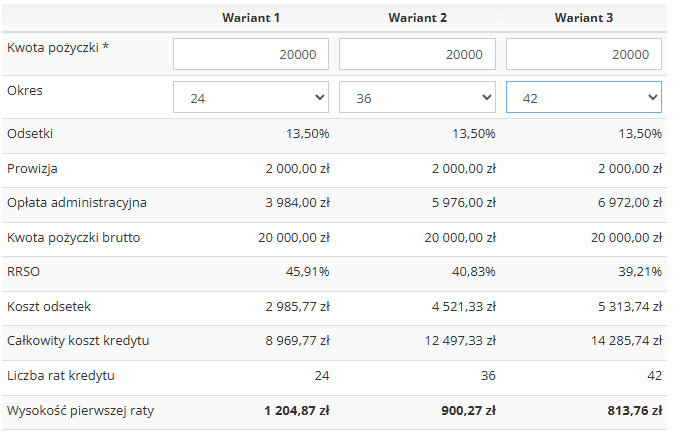Click the Wariant 2 loan amount field
Image resolution: width=681 pixels, height=435 pixels.
tap(417, 54)
